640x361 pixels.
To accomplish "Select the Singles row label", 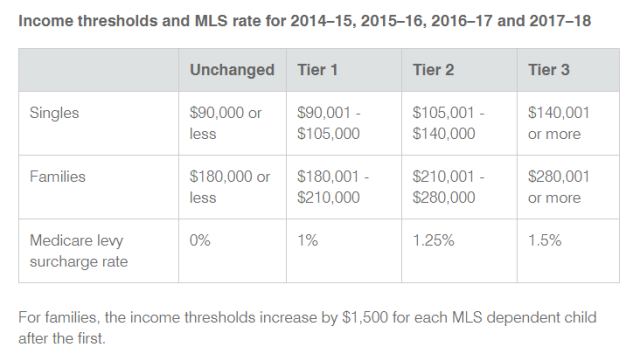I will 54,113.
